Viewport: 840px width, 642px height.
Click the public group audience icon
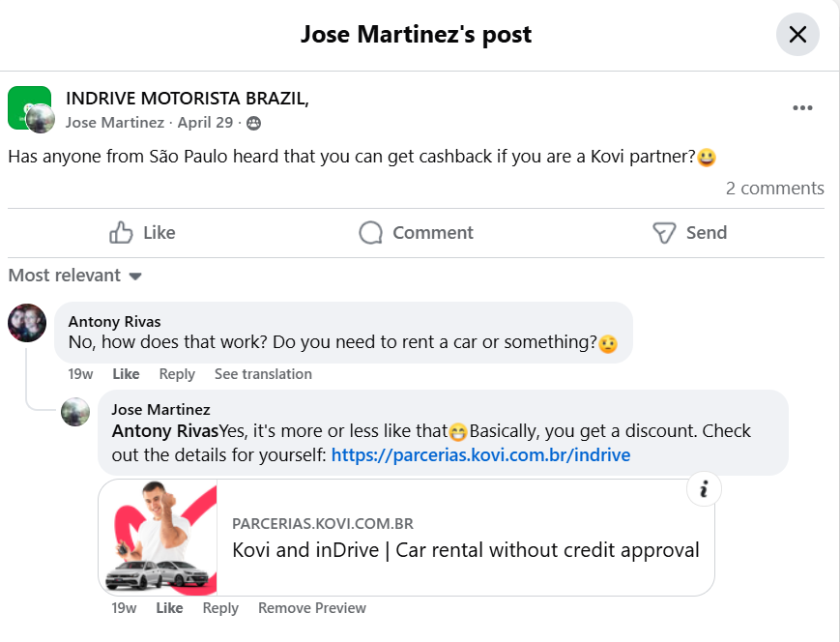pyautogui.click(x=254, y=123)
